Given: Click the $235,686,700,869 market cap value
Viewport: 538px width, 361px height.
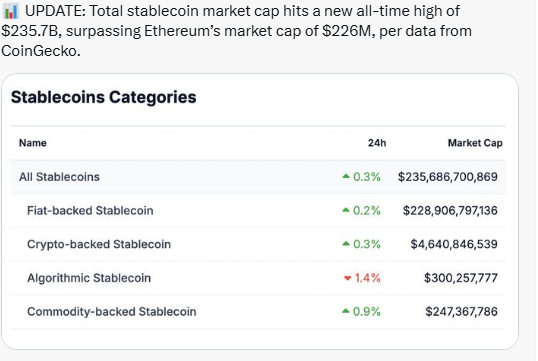Looking at the screenshot, I should pos(448,177).
